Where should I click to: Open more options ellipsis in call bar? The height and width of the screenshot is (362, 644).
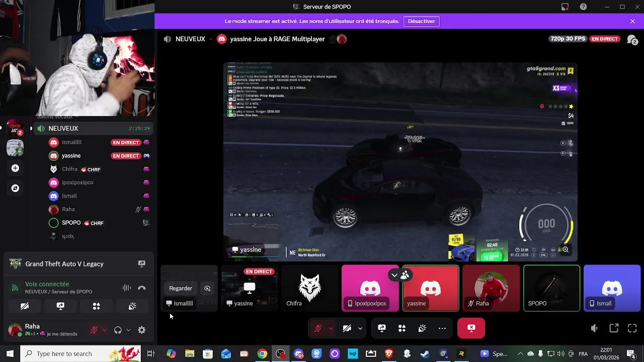(442, 328)
